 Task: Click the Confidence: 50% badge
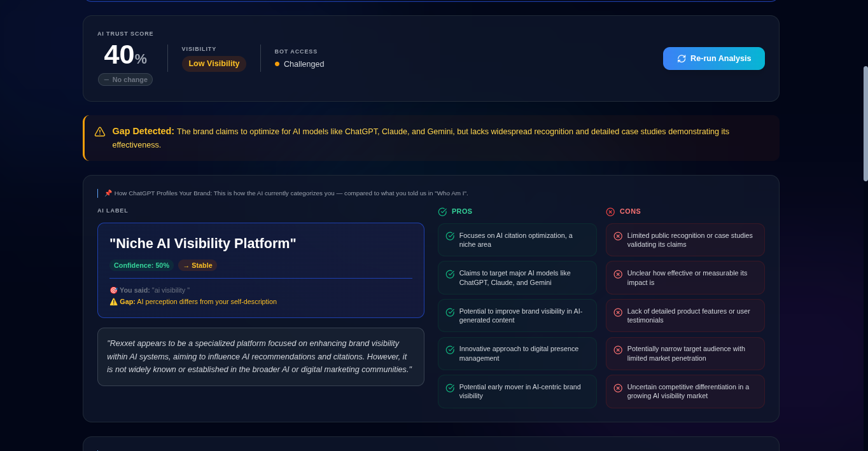coord(141,265)
